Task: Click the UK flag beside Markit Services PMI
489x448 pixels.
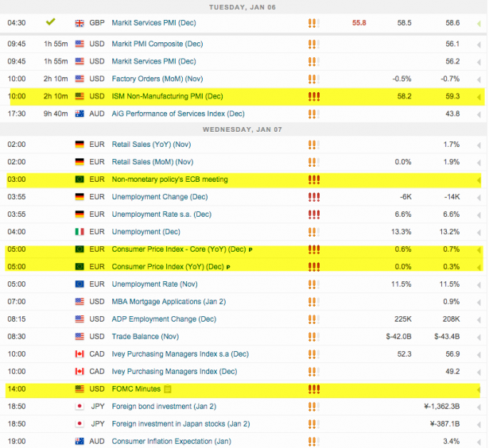Action: tap(80, 23)
